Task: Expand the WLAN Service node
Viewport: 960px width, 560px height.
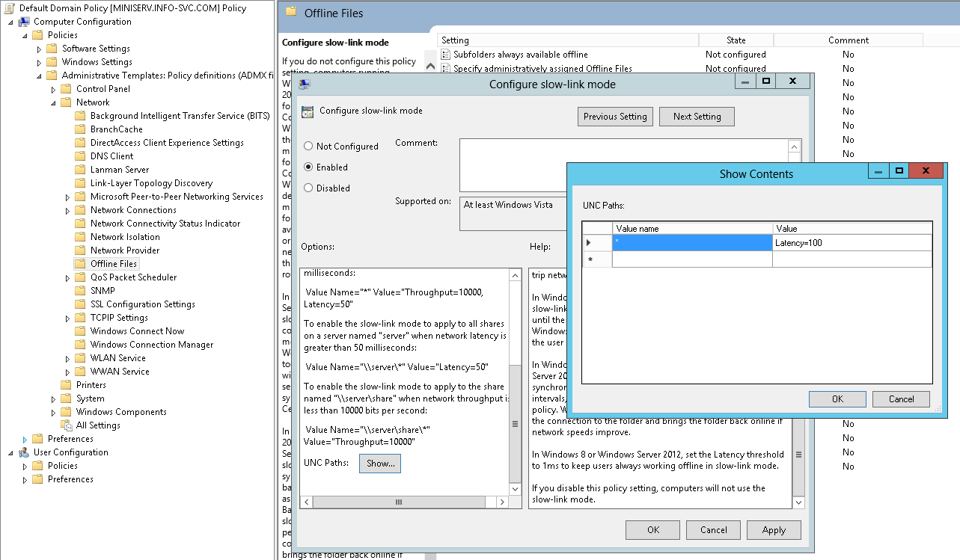Action: click(x=67, y=359)
